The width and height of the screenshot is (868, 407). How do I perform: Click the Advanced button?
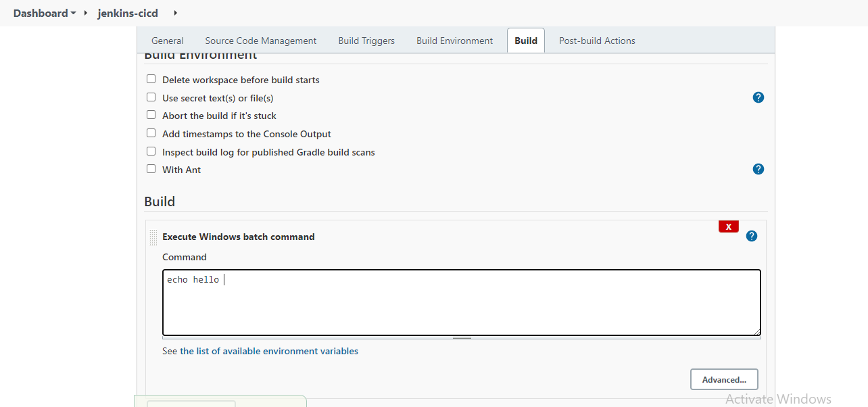pyautogui.click(x=724, y=379)
